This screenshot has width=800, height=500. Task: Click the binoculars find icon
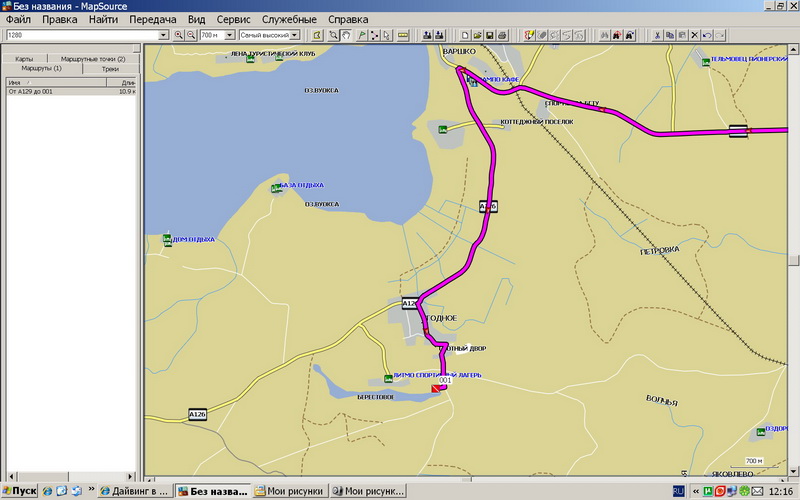pyautogui.click(x=603, y=35)
